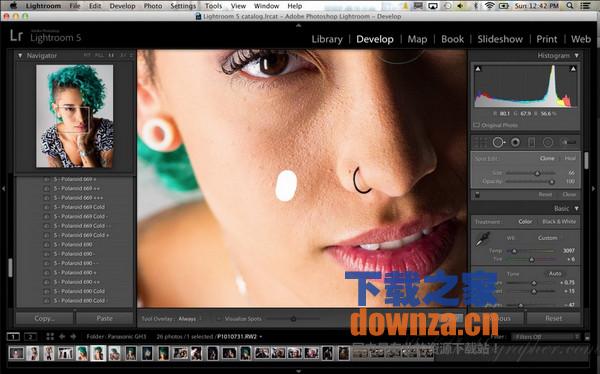Go back with filmstrip left arrow
Screen dimensions: 600x374
pyautogui.click(x=62, y=337)
